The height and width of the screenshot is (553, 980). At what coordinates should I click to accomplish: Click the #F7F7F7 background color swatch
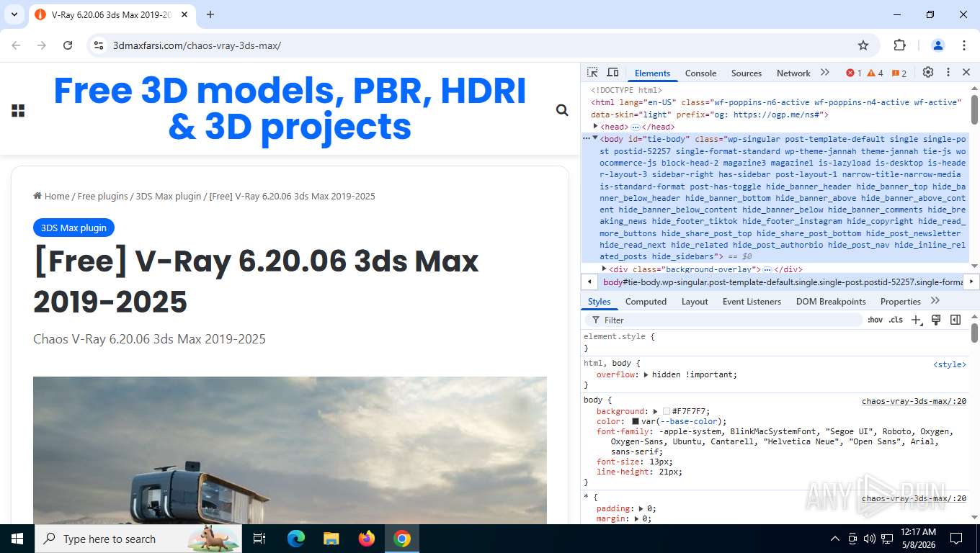point(667,411)
